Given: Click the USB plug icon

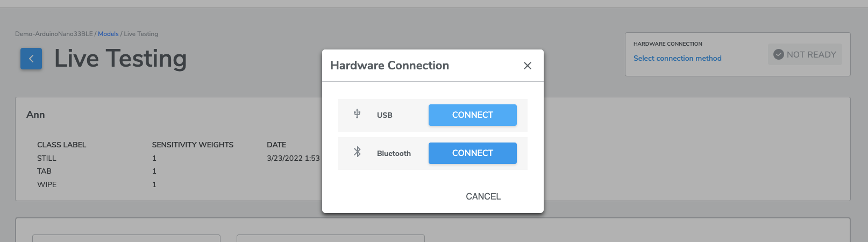Looking at the screenshot, I should pos(357,114).
